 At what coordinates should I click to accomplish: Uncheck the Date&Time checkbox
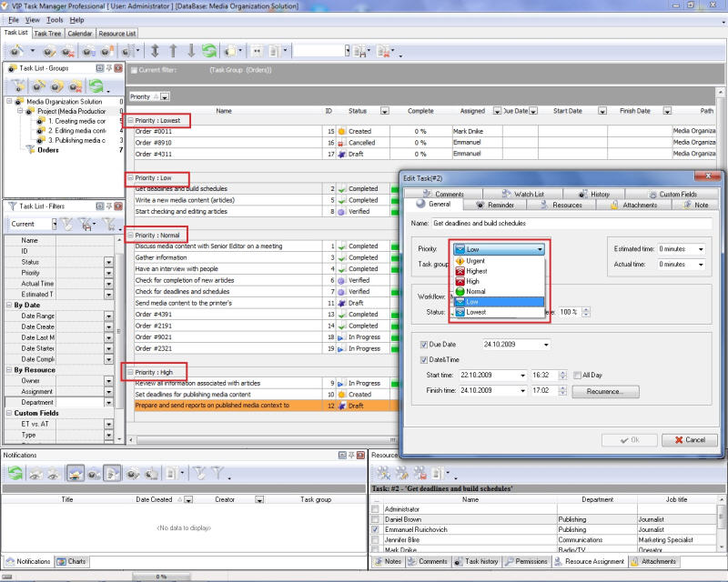point(423,360)
